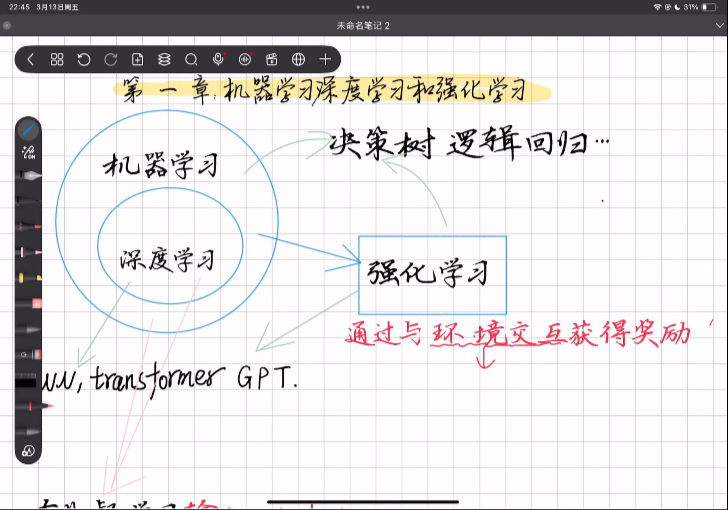
Task: Open the video clip media tool
Action: click(x=272, y=59)
